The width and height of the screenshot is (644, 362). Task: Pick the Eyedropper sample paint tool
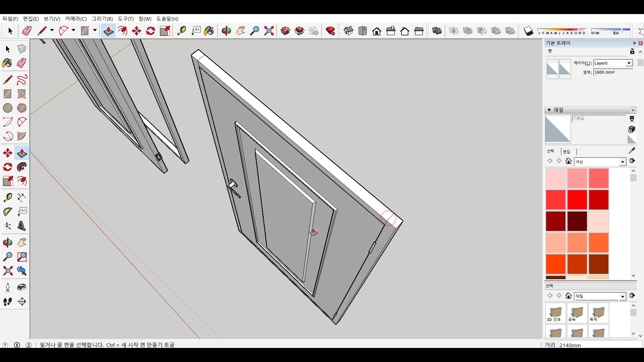[632, 150]
